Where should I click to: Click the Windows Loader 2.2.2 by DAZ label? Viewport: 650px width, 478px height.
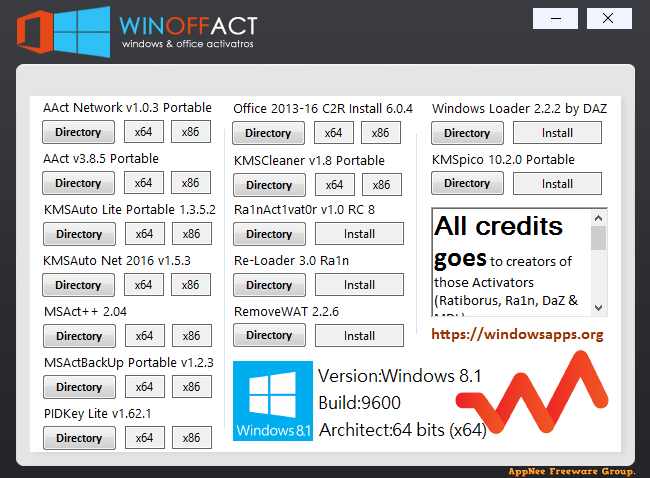pyautogui.click(x=519, y=109)
